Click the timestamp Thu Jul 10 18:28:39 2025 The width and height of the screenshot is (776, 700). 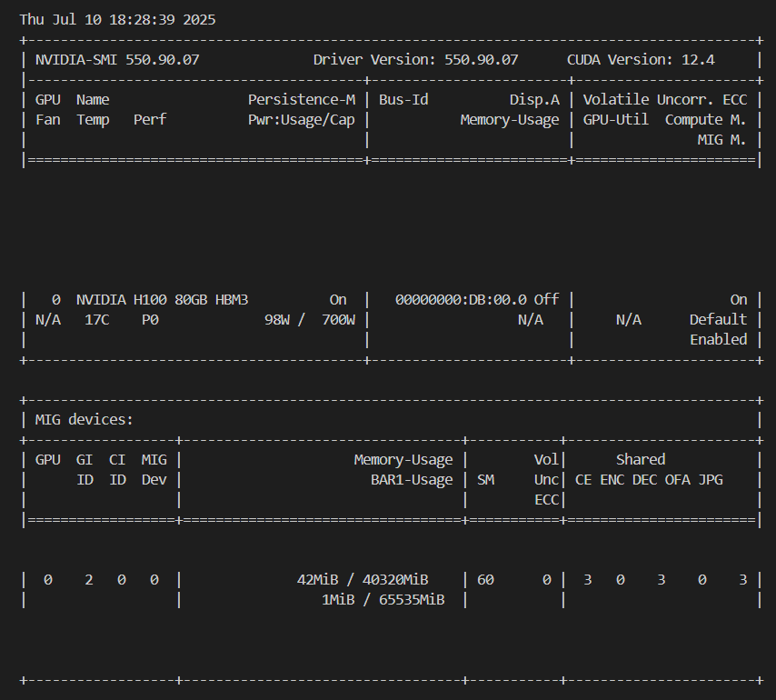tap(117, 19)
